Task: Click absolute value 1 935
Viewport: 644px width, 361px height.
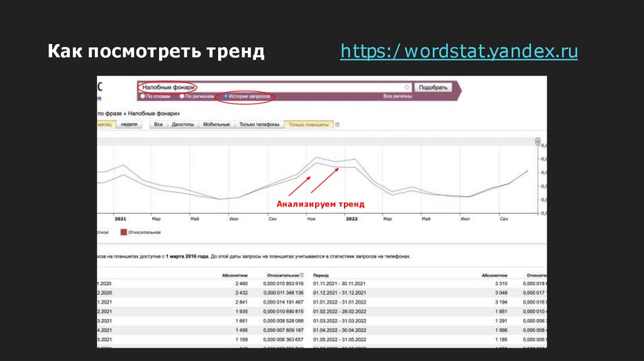Action: (x=241, y=312)
